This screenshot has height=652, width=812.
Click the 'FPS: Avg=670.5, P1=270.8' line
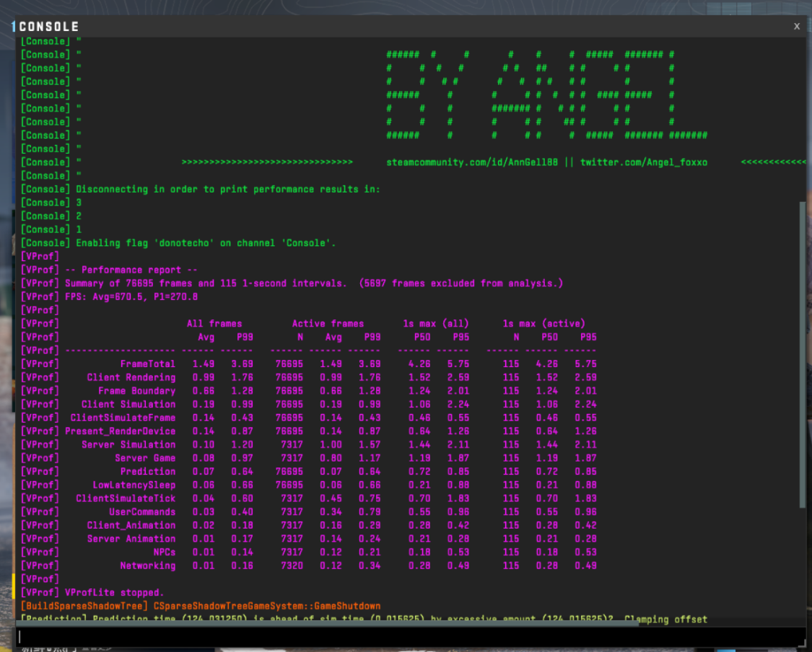(131, 297)
